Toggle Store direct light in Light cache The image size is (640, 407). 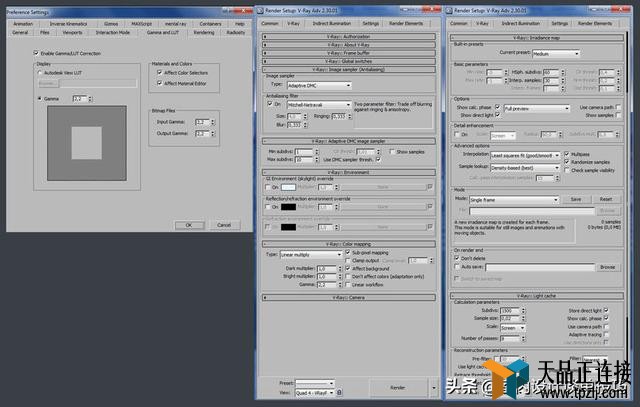tap(606, 310)
